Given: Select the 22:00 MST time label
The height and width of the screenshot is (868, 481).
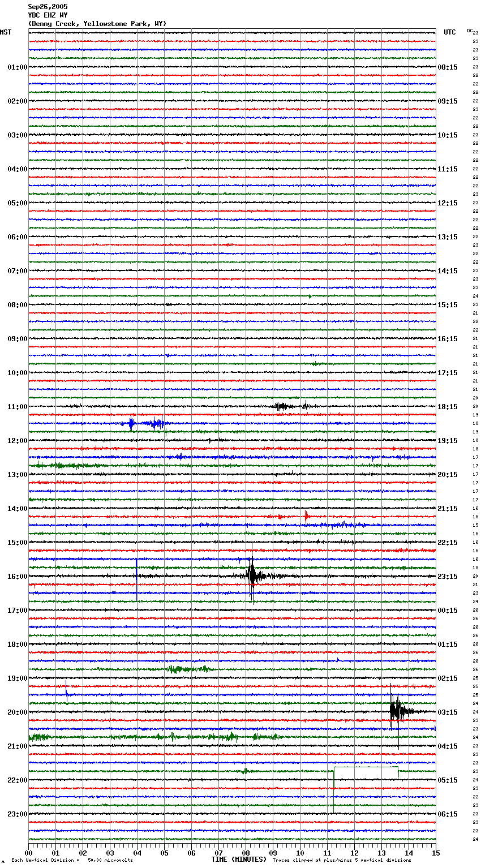Looking at the screenshot, I should coord(17,780).
